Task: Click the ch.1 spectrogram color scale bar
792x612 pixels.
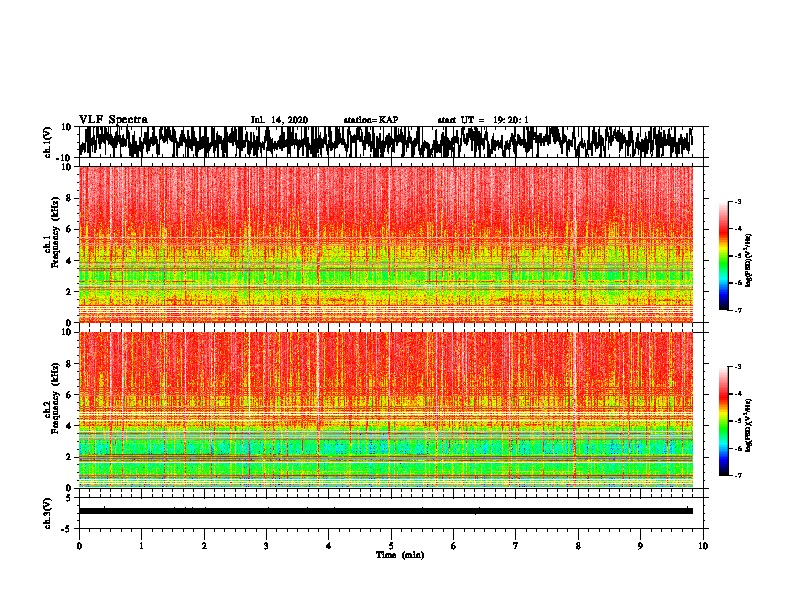Action: [x=724, y=256]
